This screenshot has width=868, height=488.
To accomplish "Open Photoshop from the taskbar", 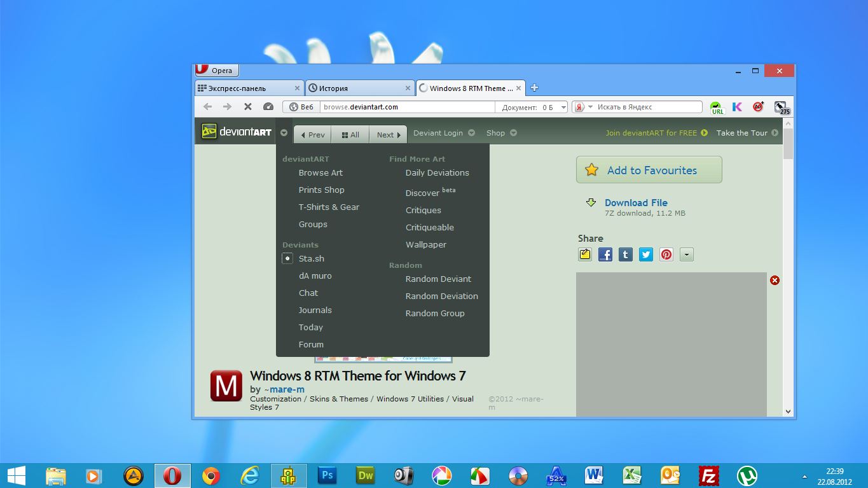I will (x=327, y=475).
